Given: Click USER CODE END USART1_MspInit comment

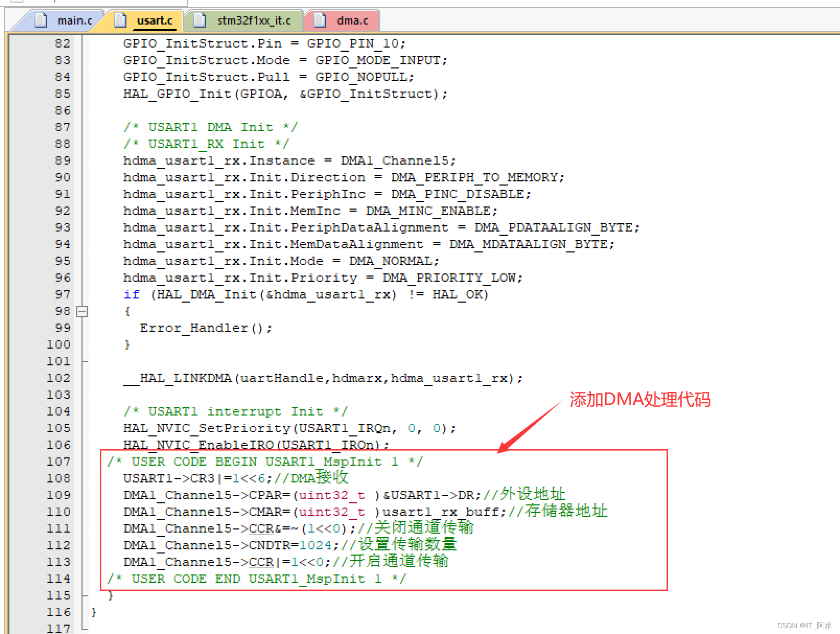Looking at the screenshot, I should click(256, 579).
